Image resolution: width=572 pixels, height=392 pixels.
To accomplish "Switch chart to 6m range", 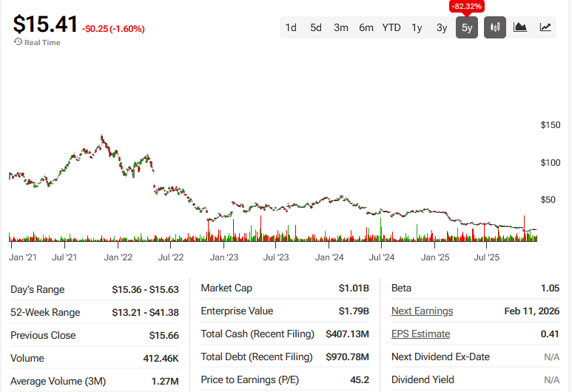I will (366, 27).
